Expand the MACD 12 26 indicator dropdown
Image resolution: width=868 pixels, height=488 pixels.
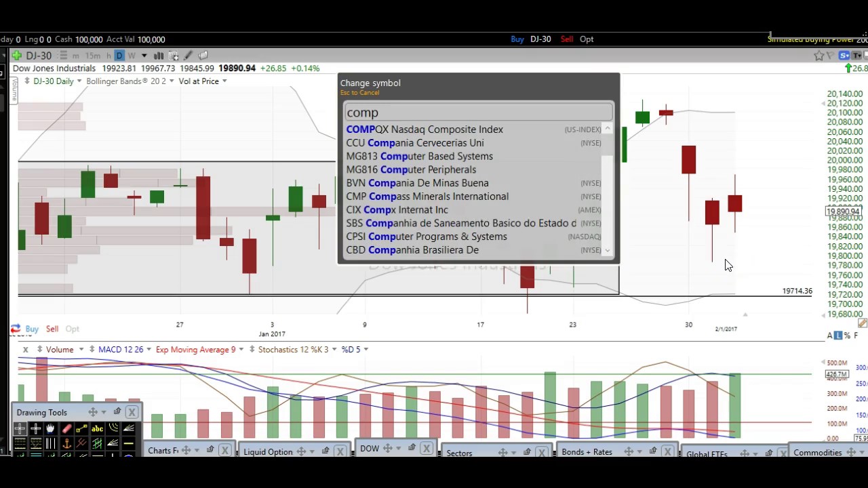click(x=149, y=350)
